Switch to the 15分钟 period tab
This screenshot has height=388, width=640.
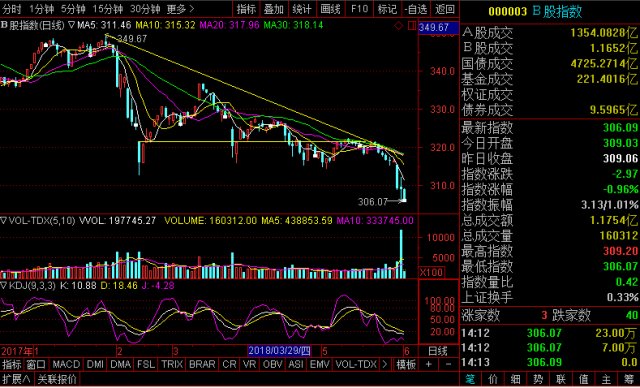108,9
